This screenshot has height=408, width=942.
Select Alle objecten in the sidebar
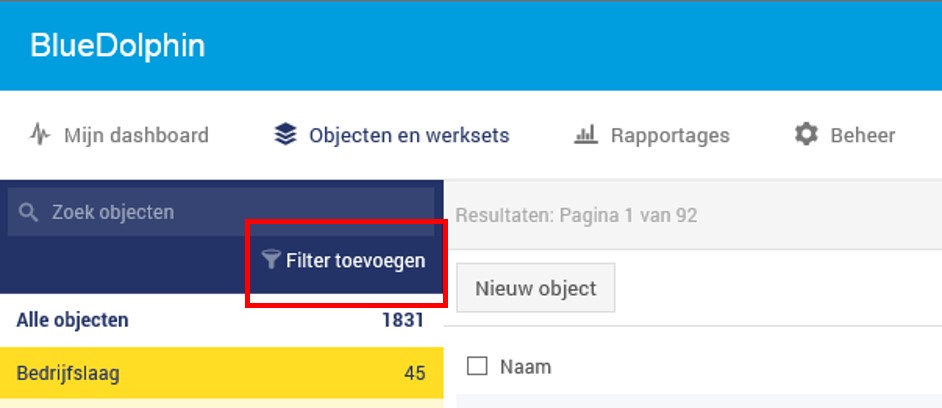point(221,320)
